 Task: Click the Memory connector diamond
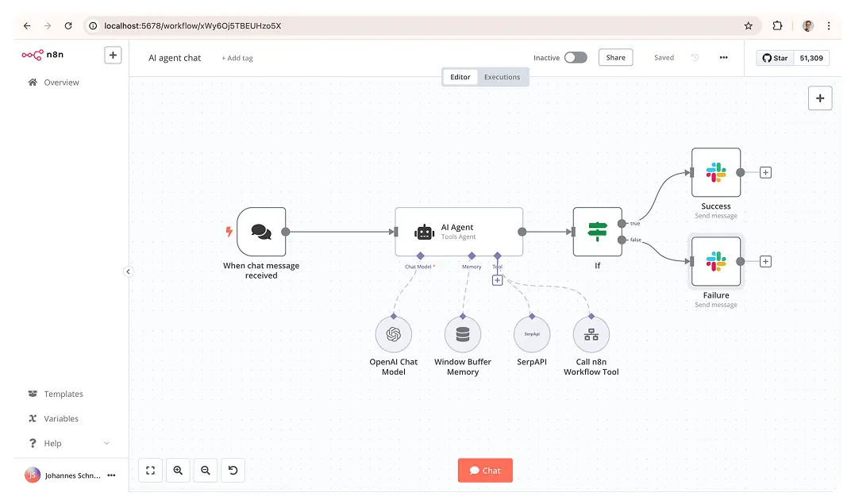[472, 256]
